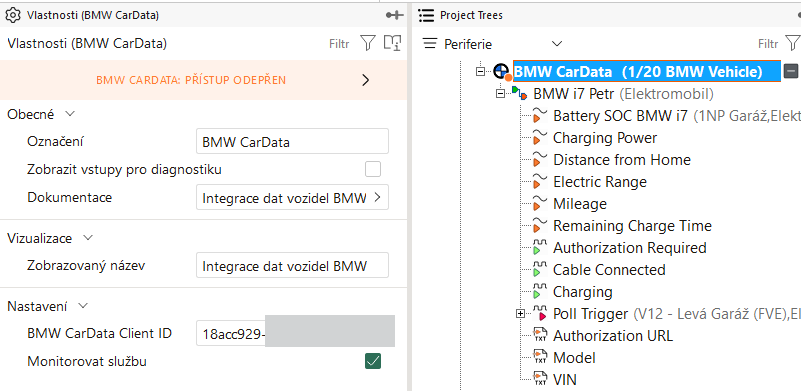Select the Remaining Charge Time row
This screenshot has width=801, height=391.
632,226
